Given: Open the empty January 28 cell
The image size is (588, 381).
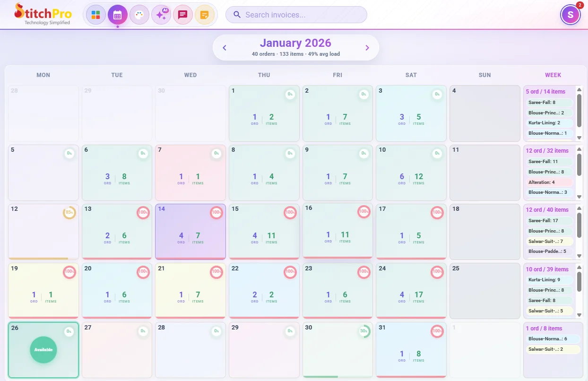Looking at the screenshot, I should [x=190, y=350].
